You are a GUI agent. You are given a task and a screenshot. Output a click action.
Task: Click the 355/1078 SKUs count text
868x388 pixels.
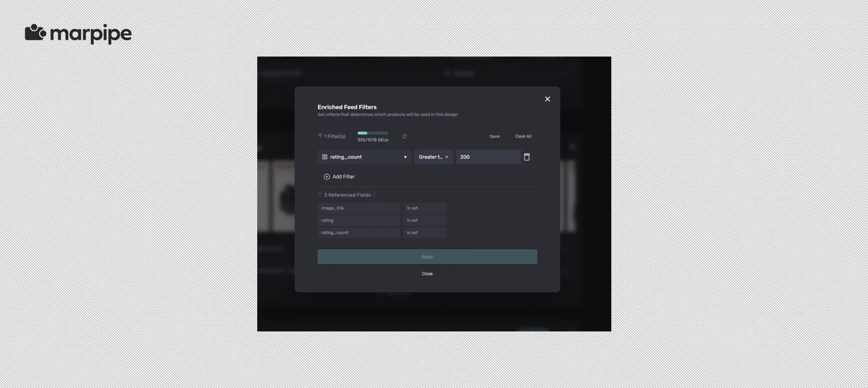[373, 140]
